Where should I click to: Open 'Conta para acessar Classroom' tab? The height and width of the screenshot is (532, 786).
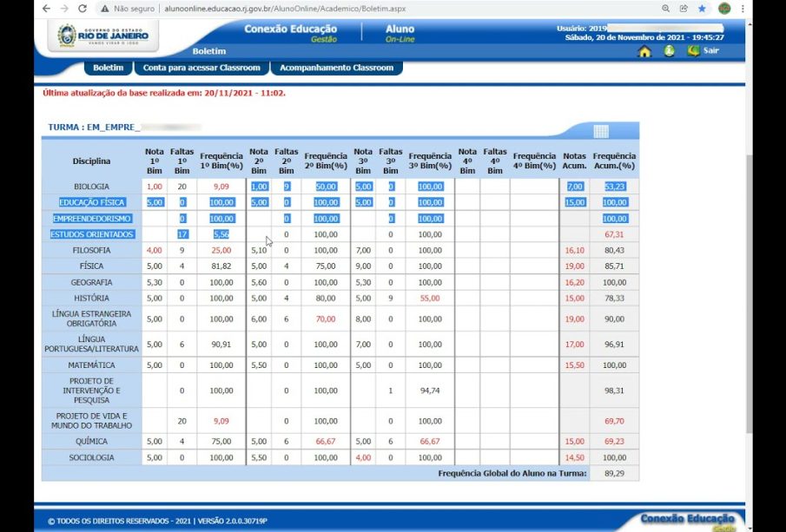201,68
